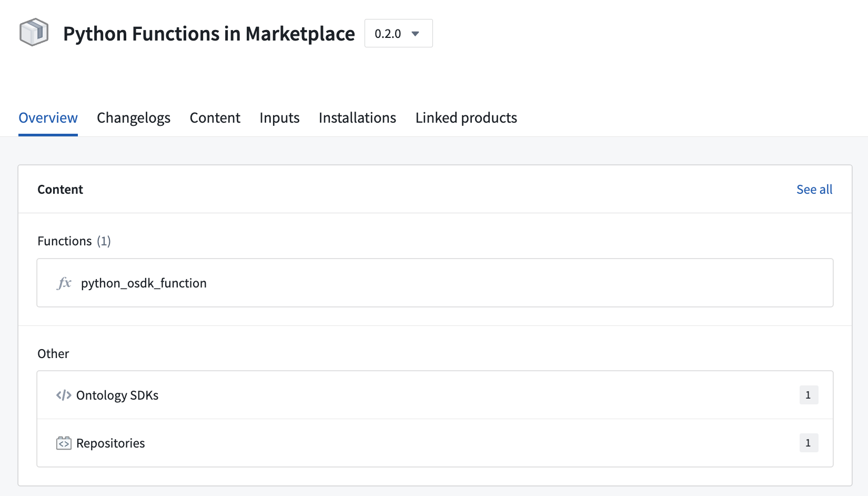868x496 pixels.
Task: Open the Linked products tab
Action: point(466,117)
